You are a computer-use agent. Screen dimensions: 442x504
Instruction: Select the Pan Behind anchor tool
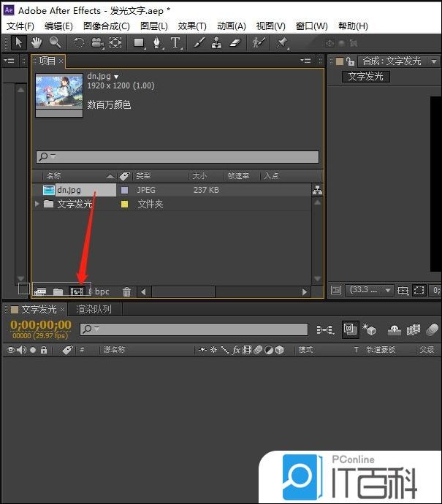(115, 42)
